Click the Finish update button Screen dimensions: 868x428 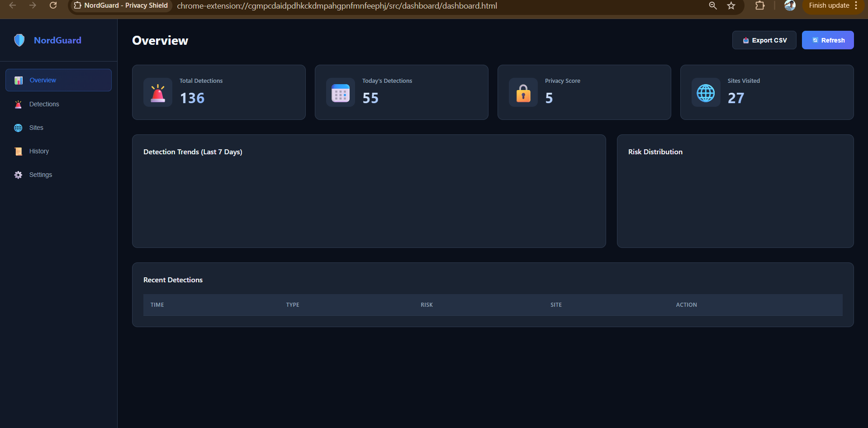(x=829, y=5)
